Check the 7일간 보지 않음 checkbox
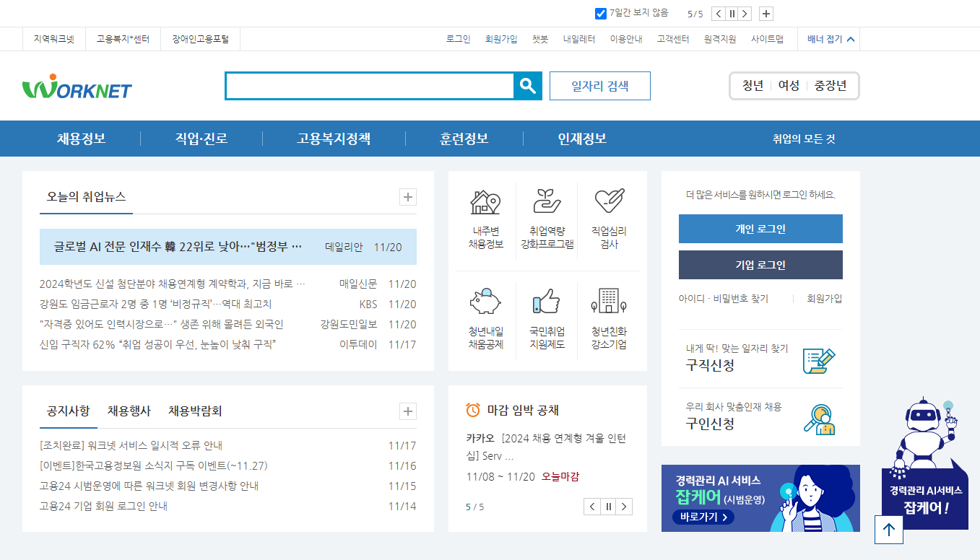The width and height of the screenshot is (980, 560). tap(600, 13)
